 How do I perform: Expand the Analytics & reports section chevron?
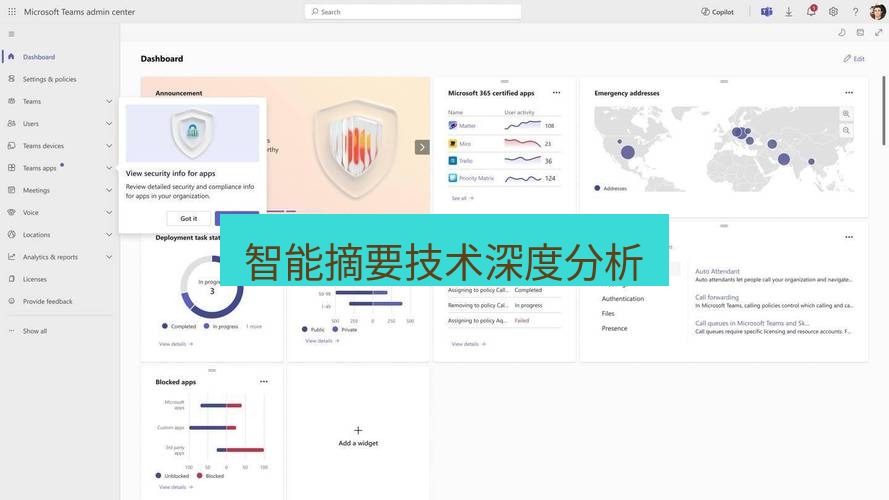[109, 257]
